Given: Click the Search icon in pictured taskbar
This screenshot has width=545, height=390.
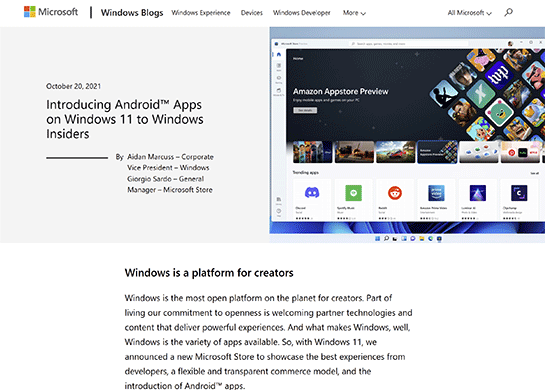Looking at the screenshot, I should (x=386, y=238).
